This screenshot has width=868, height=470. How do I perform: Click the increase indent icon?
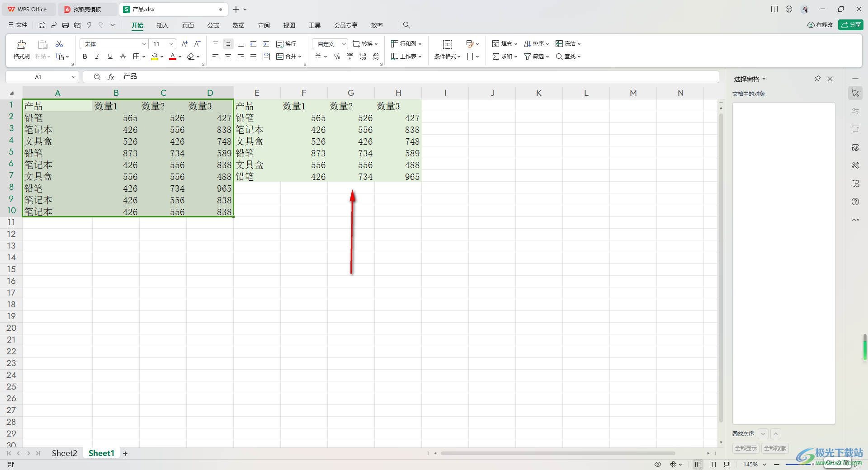(266, 44)
